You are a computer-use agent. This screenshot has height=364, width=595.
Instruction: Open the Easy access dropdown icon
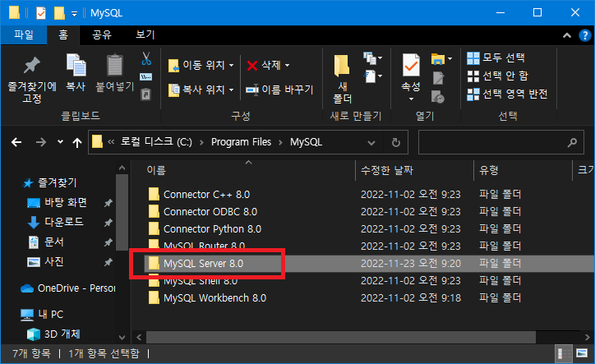point(372,76)
